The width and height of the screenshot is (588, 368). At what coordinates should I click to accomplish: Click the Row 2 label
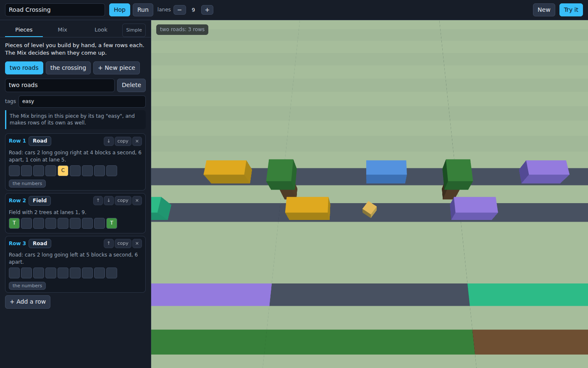(x=17, y=201)
